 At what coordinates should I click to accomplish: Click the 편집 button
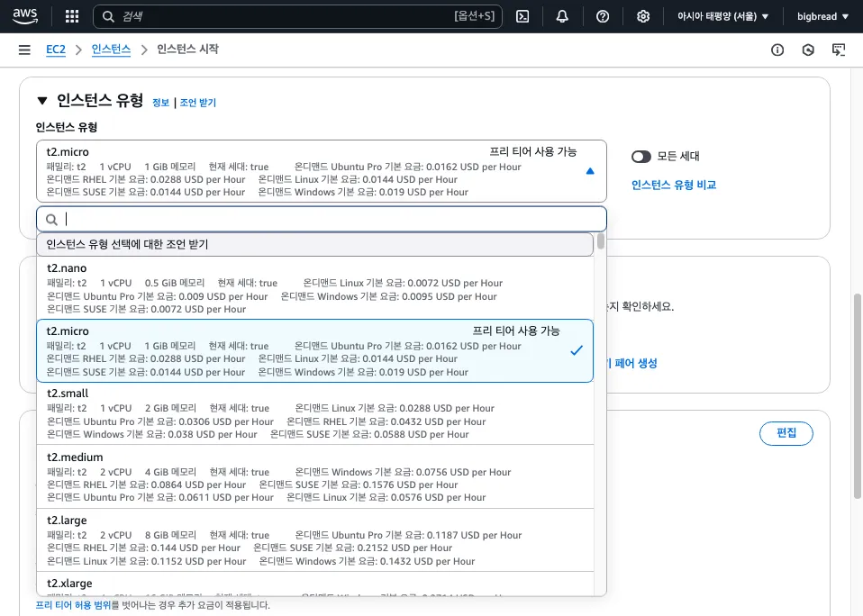786,433
